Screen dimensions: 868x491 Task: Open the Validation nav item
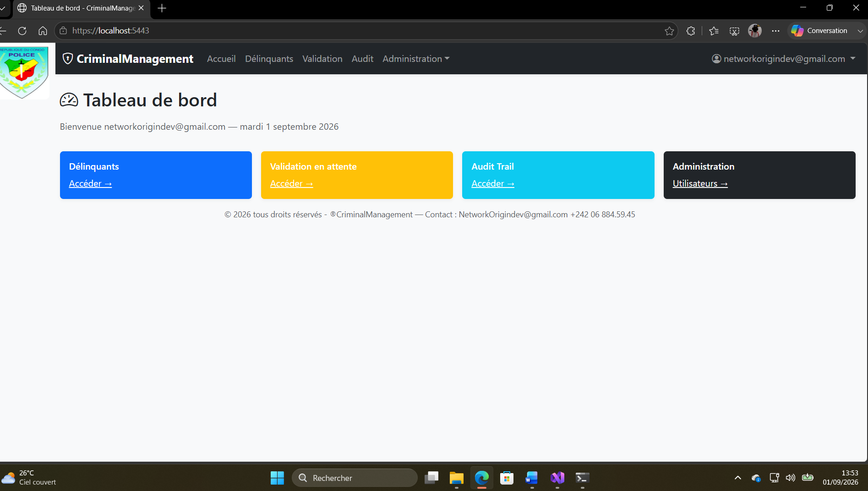click(x=322, y=59)
